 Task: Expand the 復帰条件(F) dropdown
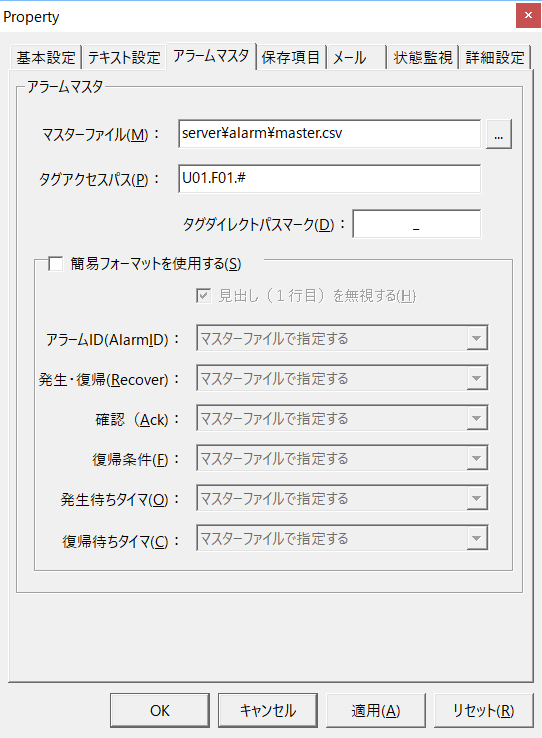click(342, 458)
